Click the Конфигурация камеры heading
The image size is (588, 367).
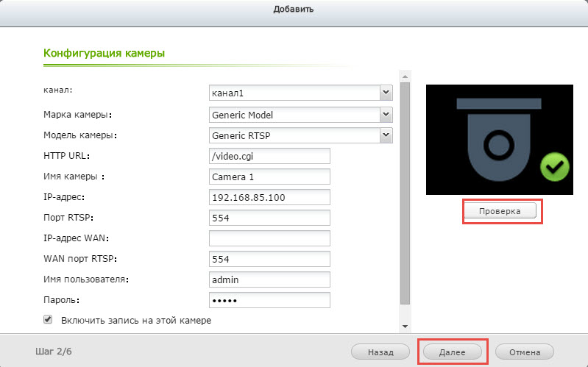(105, 53)
